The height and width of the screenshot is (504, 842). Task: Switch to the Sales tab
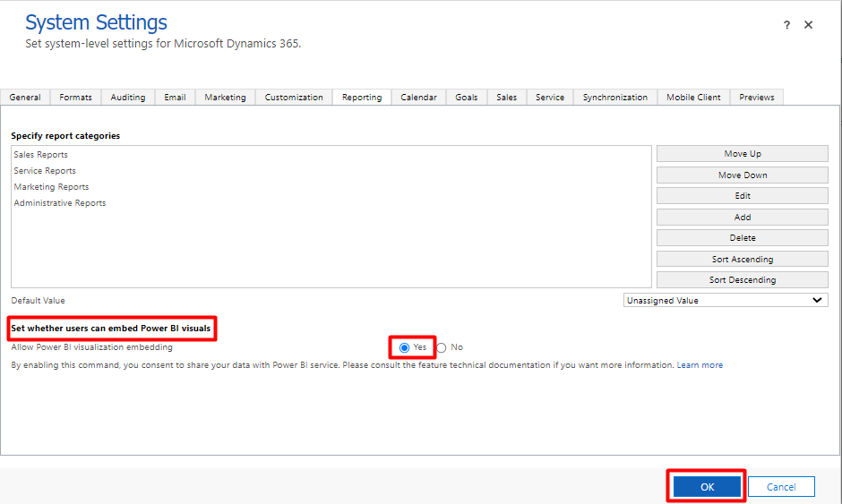point(506,98)
